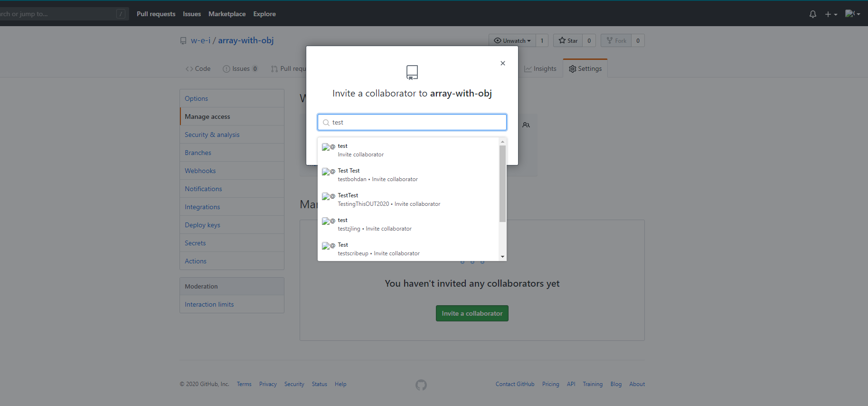The height and width of the screenshot is (406, 868).
Task: Open Contact GitHub footer link
Action: point(515,384)
